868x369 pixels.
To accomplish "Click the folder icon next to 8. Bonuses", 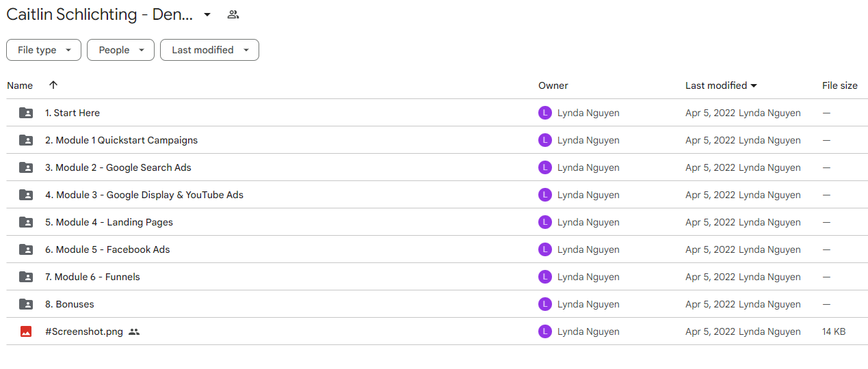I will click(26, 304).
